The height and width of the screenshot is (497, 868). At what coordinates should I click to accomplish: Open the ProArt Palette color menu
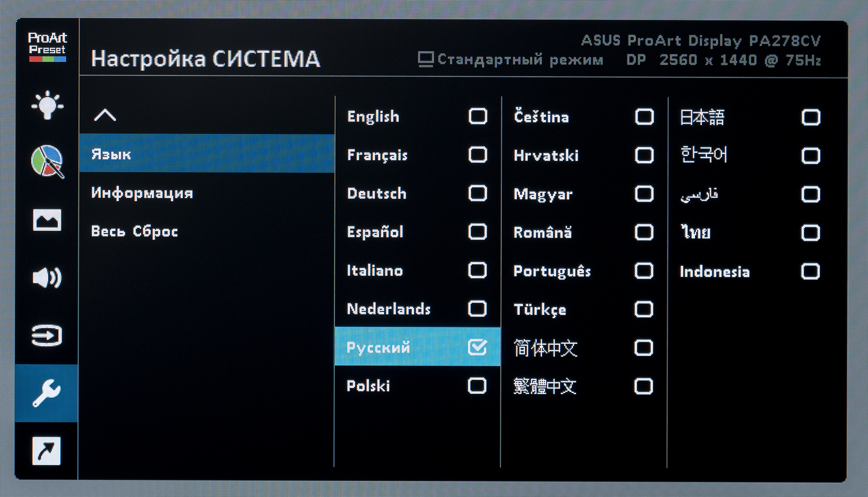tap(47, 161)
